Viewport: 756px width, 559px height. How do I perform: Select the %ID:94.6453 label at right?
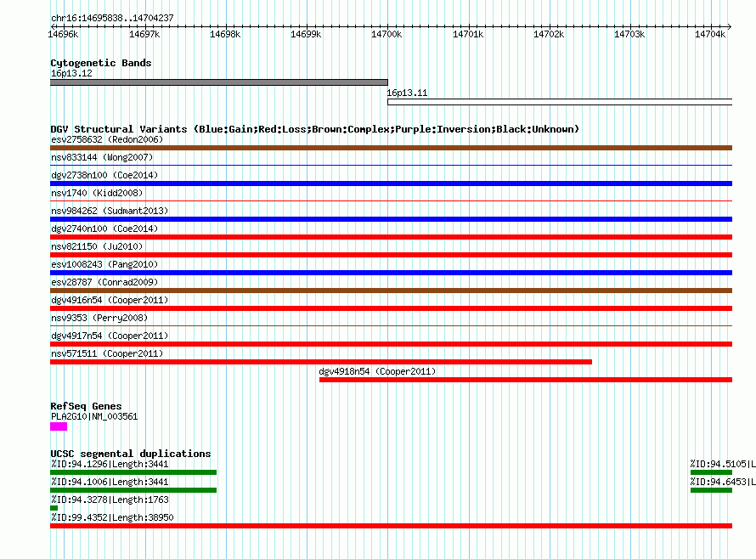pyautogui.click(x=723, y=482)
